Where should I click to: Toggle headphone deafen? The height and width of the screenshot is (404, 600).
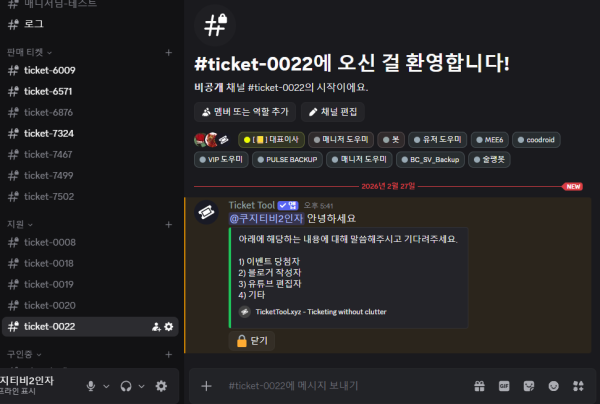pos(126,386)
